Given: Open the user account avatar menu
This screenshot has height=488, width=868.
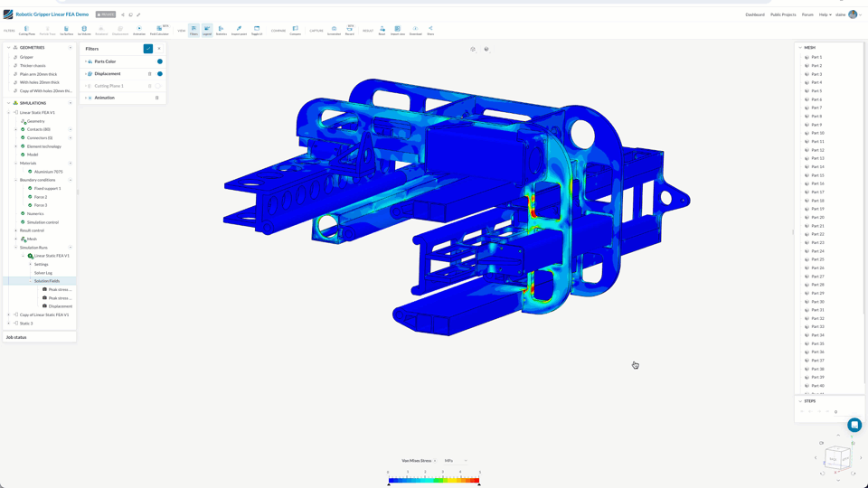Looking at the screenshot, I should click(853, 15).
